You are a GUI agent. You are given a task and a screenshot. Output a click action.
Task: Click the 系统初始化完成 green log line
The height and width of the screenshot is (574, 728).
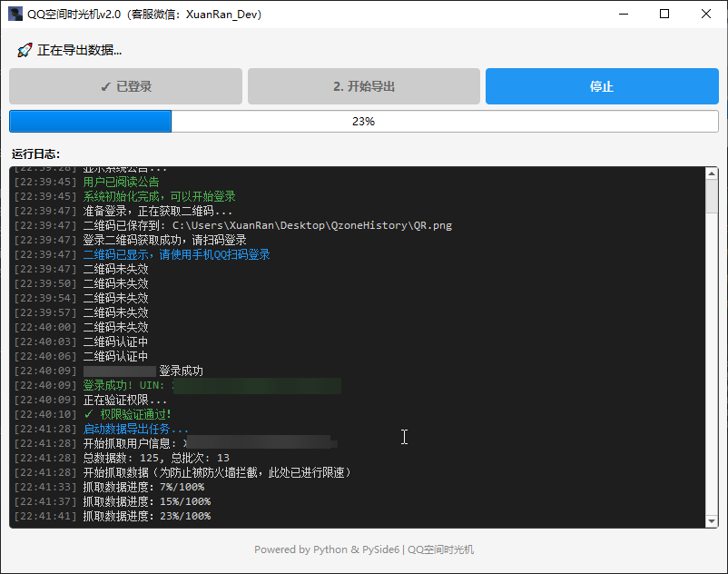coord(159,196)
